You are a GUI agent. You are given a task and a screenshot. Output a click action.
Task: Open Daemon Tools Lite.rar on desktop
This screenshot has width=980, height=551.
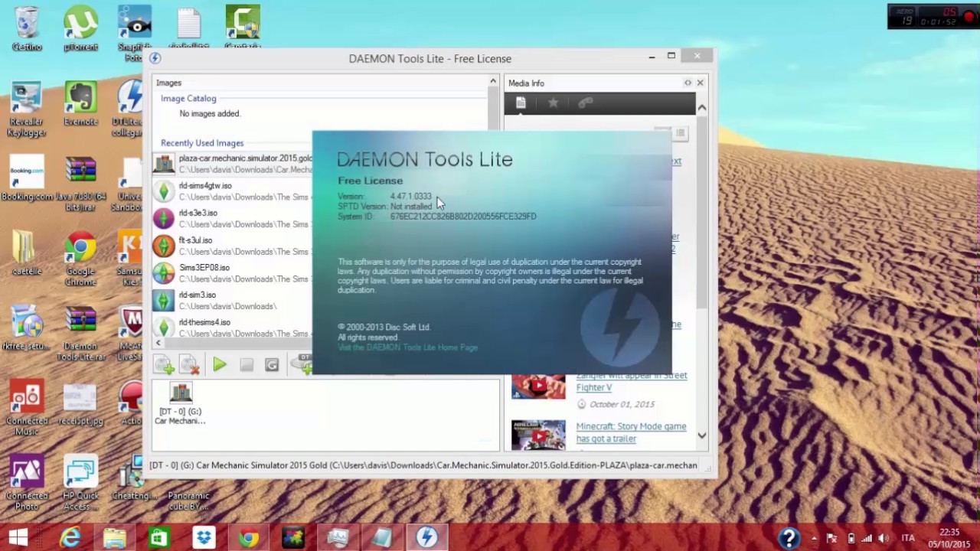click(x=80, y=333)
